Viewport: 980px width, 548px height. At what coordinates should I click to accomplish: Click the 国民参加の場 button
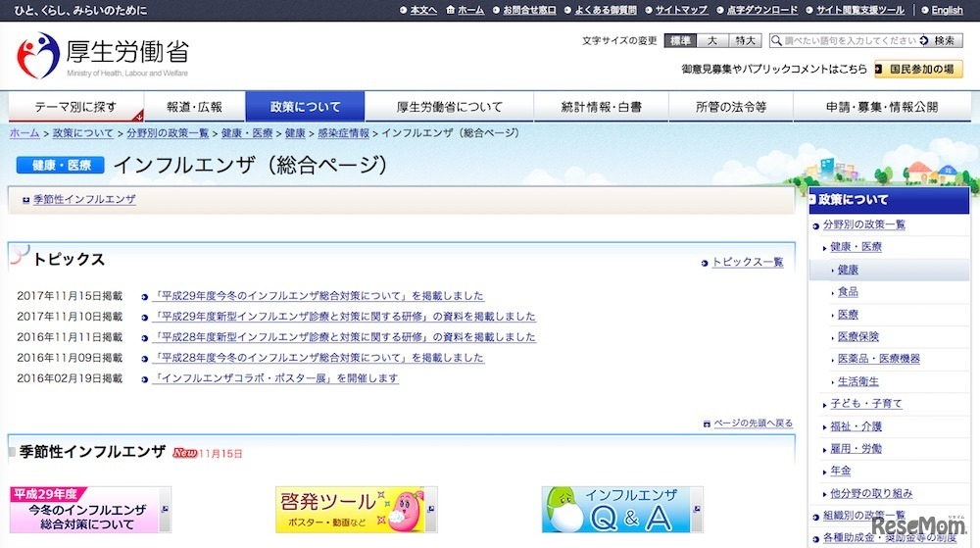point(918,69)
